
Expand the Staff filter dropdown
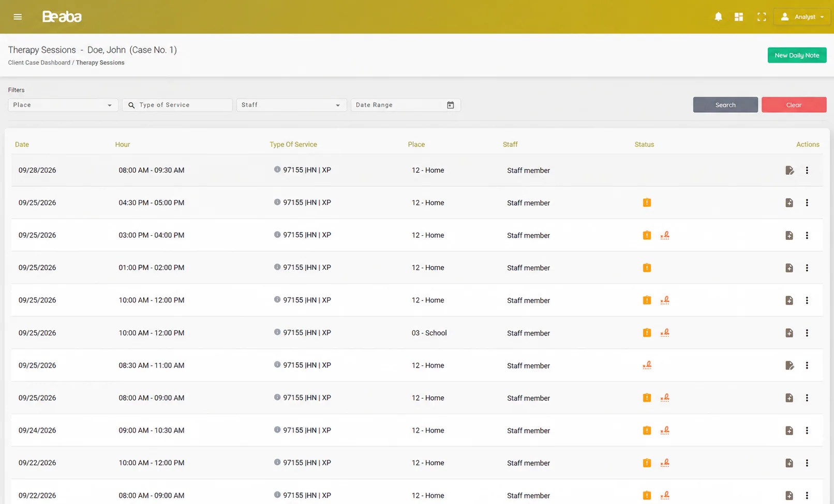(x=291, y=105)
